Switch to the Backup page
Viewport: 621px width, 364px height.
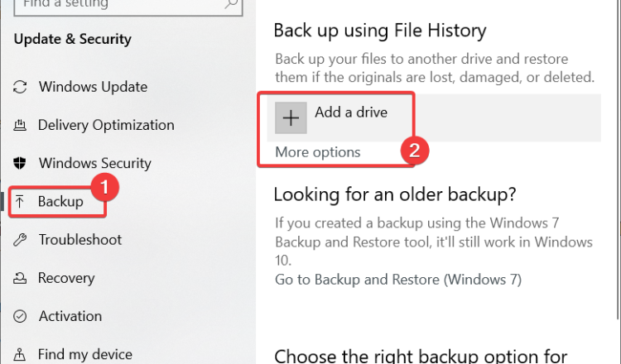[60, 202]
